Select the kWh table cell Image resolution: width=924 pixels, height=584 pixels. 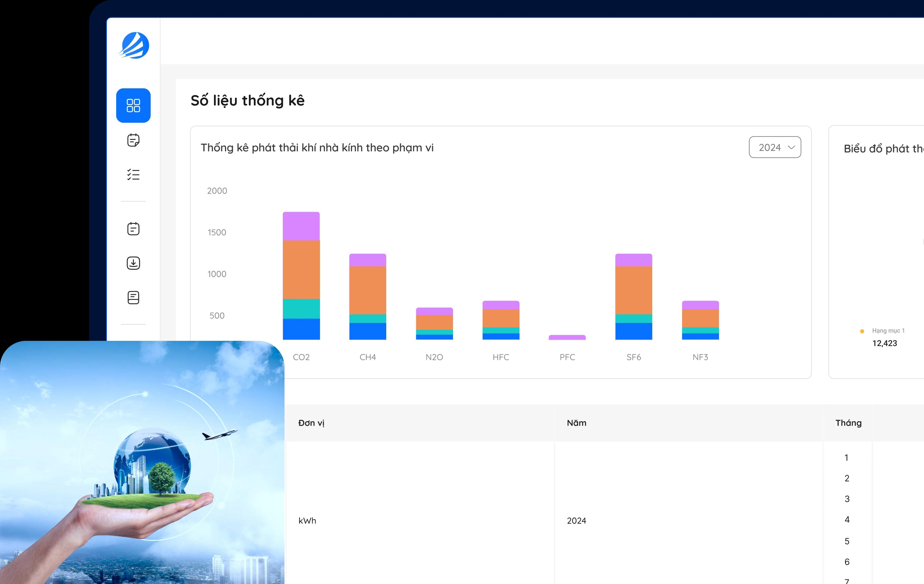(307, 521)
